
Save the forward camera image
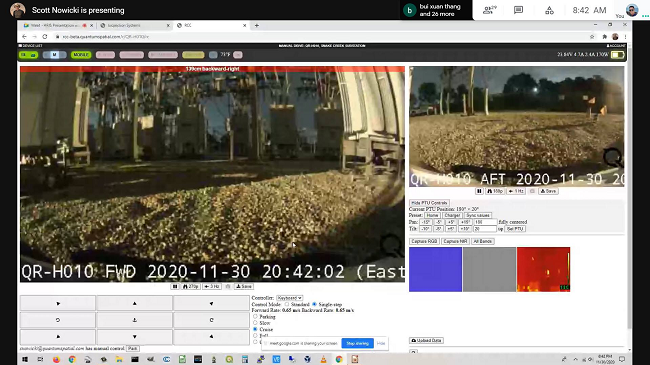click(x=244, y=287)
